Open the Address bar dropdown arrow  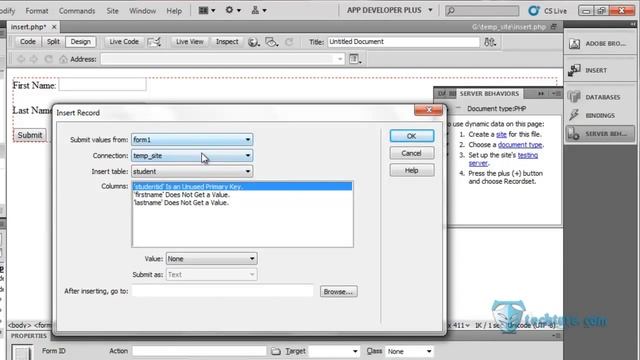click(340, 59)
